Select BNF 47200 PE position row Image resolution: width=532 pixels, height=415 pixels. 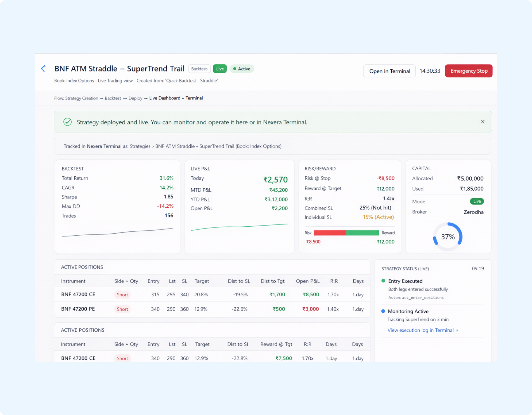tap(212, 309)
